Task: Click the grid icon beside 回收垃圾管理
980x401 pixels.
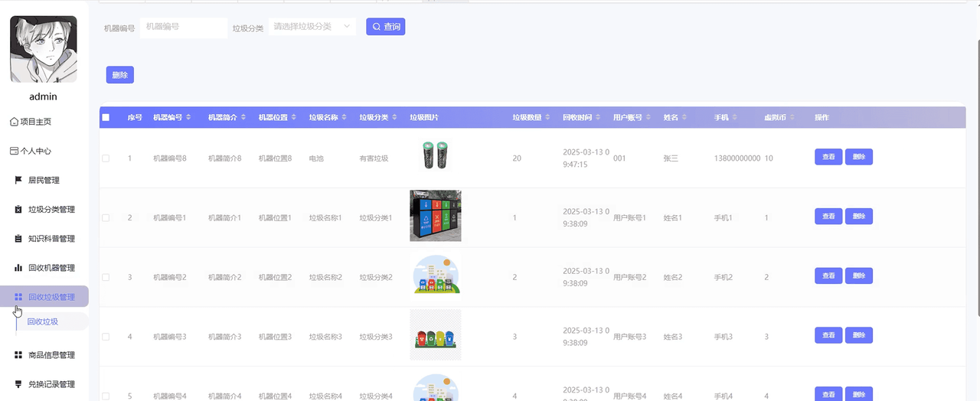Action: (x=18, y=297)
